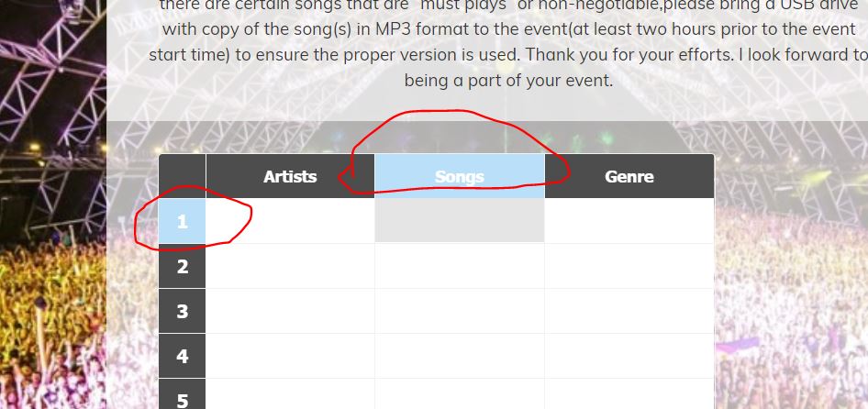Select the blank top-left corner table cell
The image size is (868, 409).
[x=182, y=176]
